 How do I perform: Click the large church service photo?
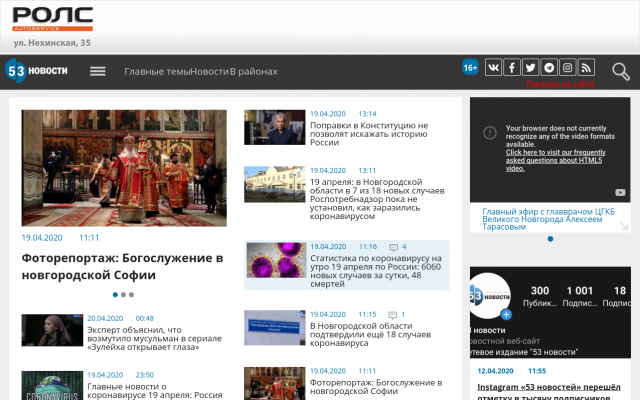[124, 168]
